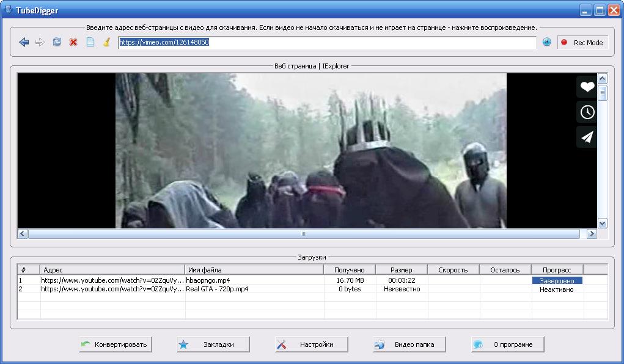Share video with paper plane icon
Image resolution: width=624 pixels, height=364 pixels.
tap(587, 137)
